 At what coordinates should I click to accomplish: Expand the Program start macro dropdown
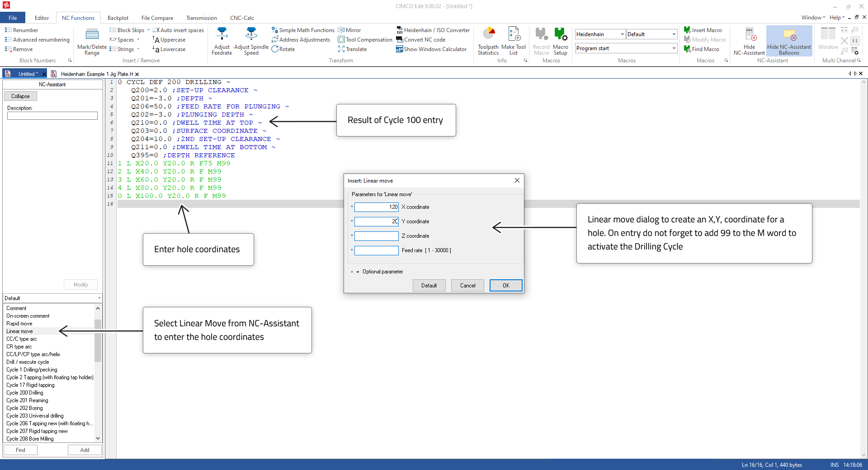click(674, 48)
